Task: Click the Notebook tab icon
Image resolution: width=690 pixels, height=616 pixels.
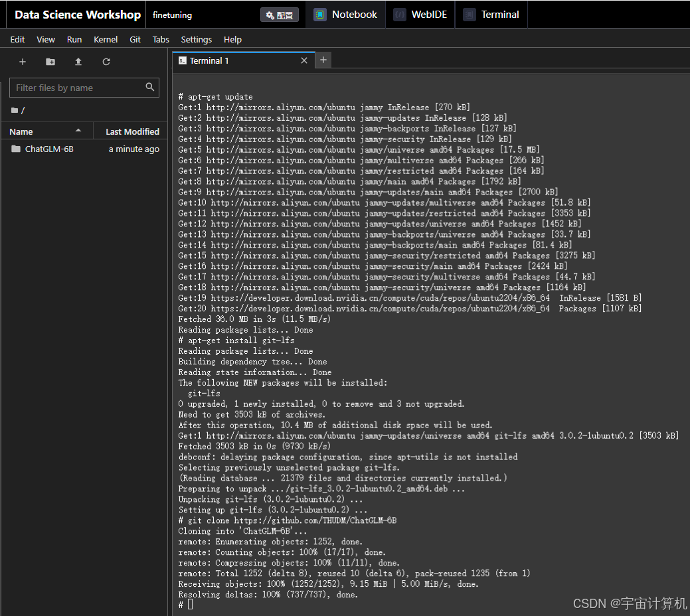Action: pos(320,15)
